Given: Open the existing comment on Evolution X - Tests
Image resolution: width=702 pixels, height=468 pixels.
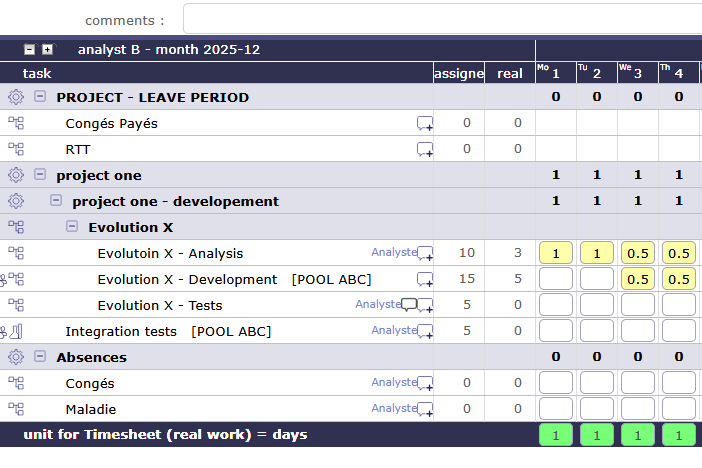Looking at the screenshot, I should 409,305.
